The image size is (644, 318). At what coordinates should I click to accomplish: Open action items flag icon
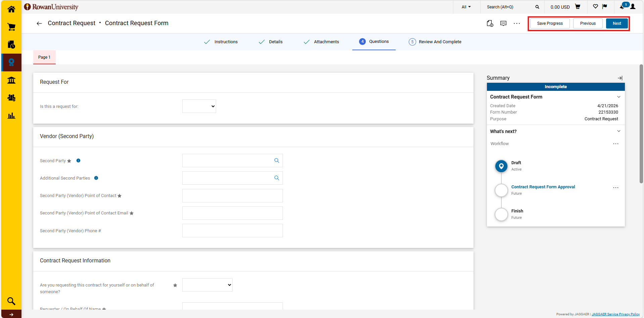click(x=605, y=6)
